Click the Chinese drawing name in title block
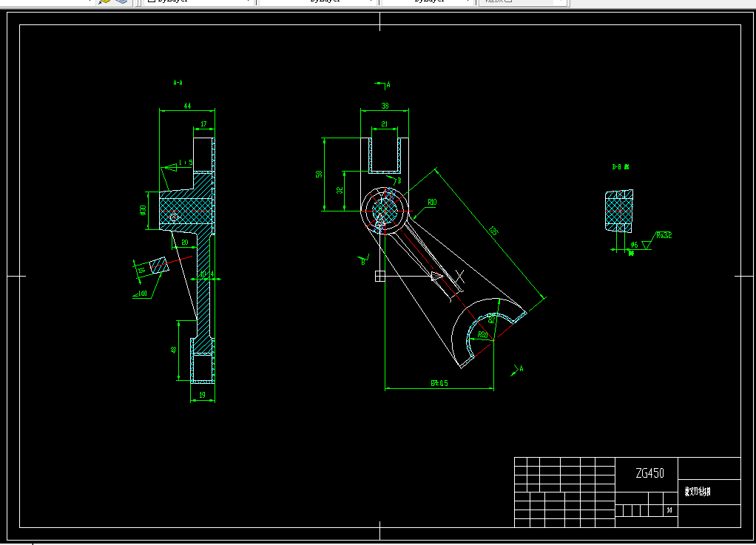This screenshot has height=545, width=756. coord(697,492)
